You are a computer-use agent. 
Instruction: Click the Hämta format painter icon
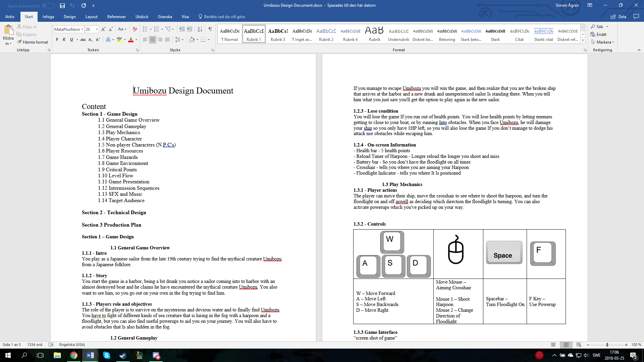coord(20,42)
